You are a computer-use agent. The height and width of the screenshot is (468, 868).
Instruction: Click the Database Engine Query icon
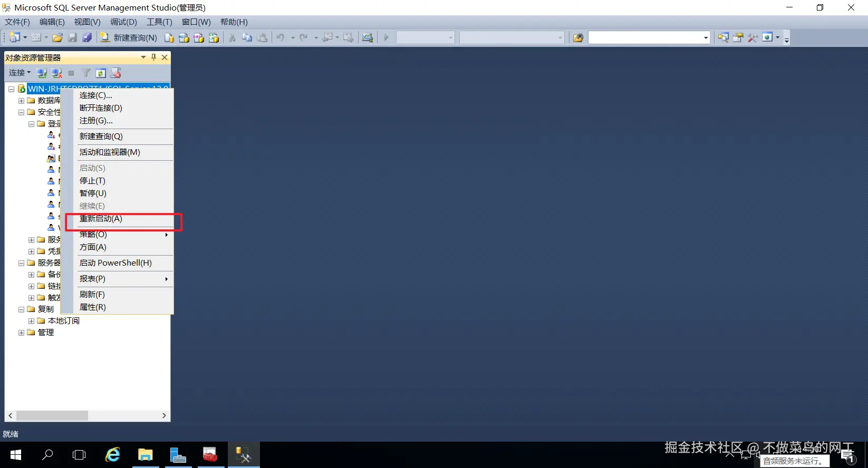pos(169,37)
